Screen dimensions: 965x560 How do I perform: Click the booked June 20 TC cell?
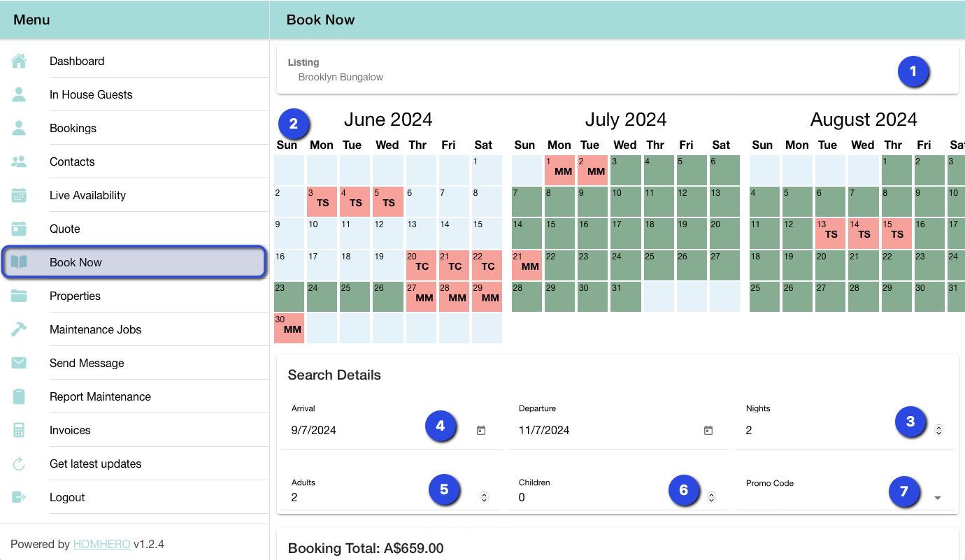421,265
